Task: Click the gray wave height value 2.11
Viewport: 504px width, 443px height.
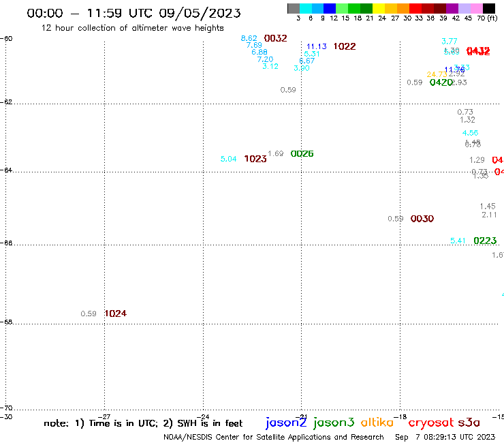Action: [x=489, y=215]
